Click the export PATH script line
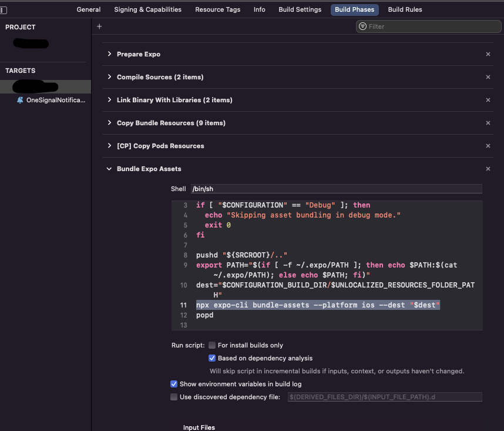 (327, 270)
